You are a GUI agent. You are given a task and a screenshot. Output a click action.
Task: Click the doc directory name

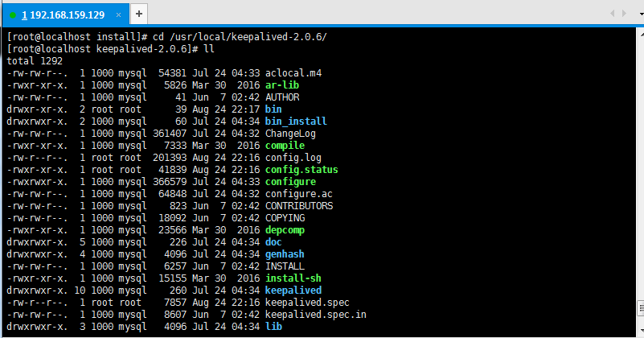(273, 242)
